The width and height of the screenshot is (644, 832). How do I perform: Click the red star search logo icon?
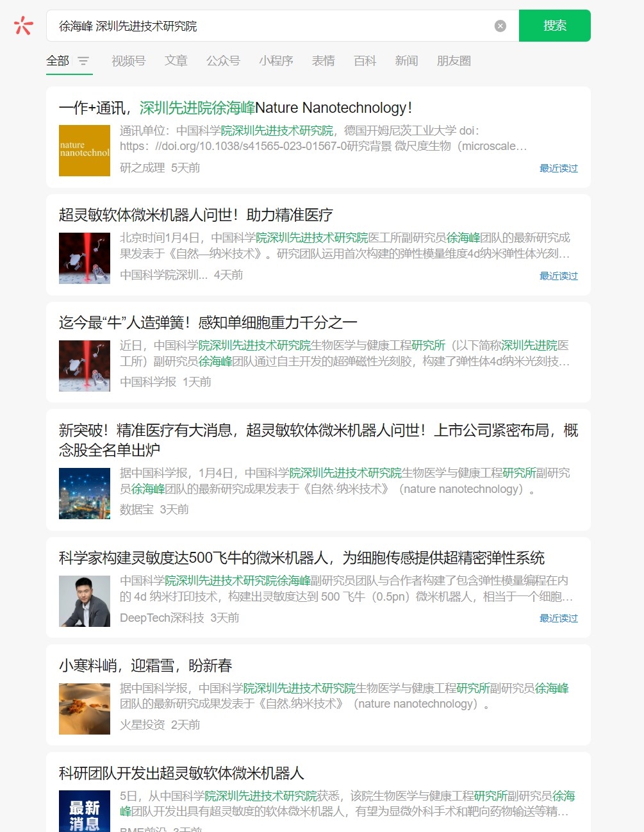[x=24, y=26]
